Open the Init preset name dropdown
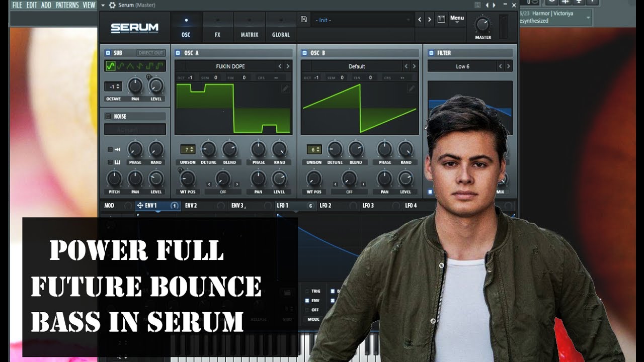644x362 pixels. 363,20
